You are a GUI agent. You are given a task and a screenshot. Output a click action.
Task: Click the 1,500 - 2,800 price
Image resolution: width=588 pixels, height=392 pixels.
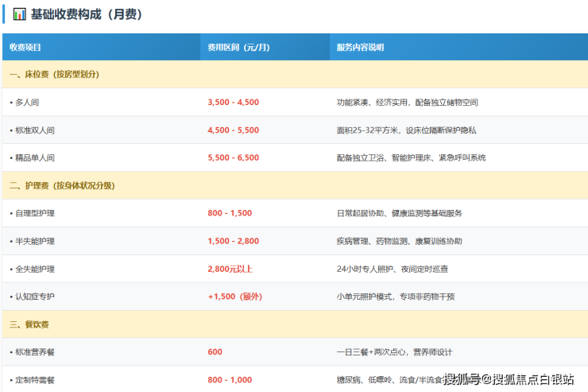[x=233, y=241]
